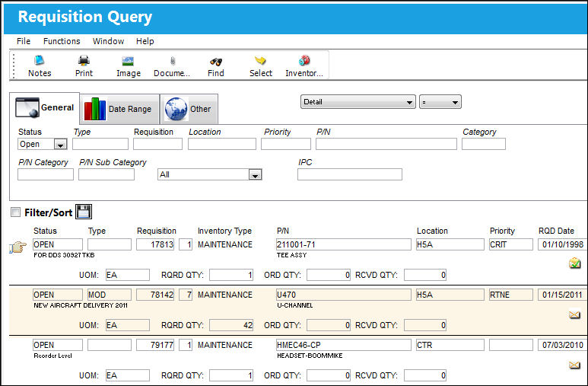Switch to the Other tab

[189, 109]
